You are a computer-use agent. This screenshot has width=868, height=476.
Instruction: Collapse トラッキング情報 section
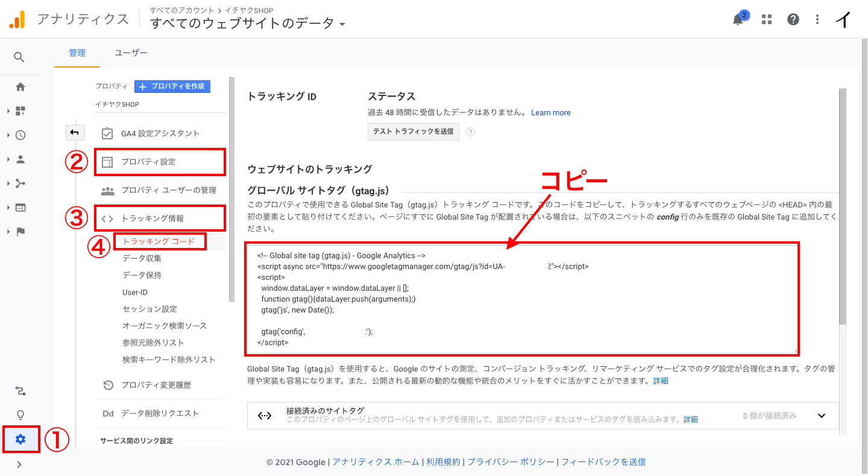click(x=160, y=218)
